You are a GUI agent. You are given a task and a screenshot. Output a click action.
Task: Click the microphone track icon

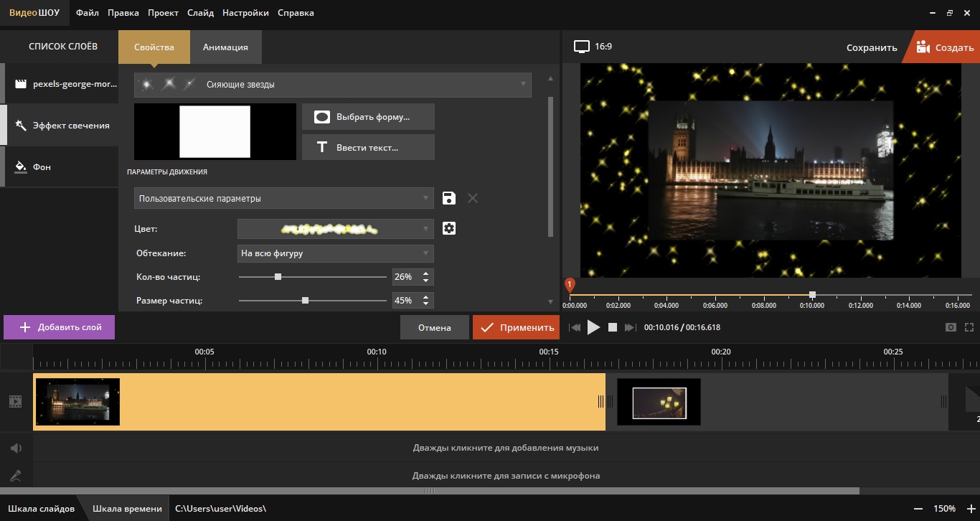[x=15, y=476]
